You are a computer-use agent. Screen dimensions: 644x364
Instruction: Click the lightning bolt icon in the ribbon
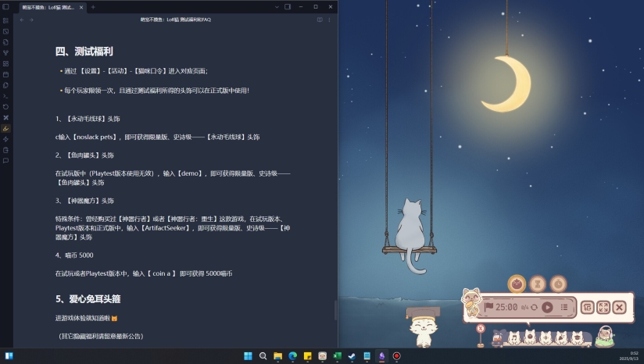coord(5,139)
